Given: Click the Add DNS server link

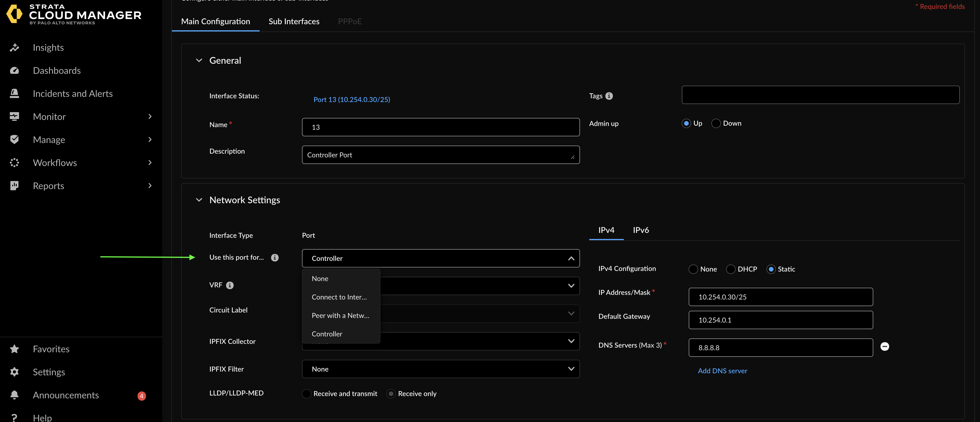Looking at the screenshot, I should pyautogui.click(x=722, y=371).
